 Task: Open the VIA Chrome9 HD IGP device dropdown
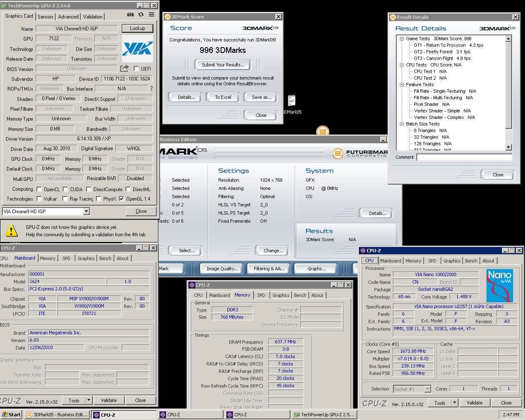[x=86, y=212]
